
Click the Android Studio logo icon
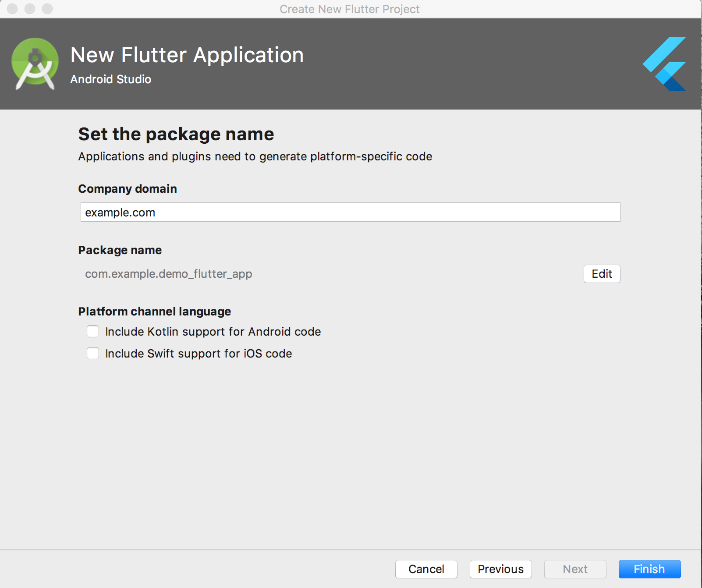[x=35, y=64]
